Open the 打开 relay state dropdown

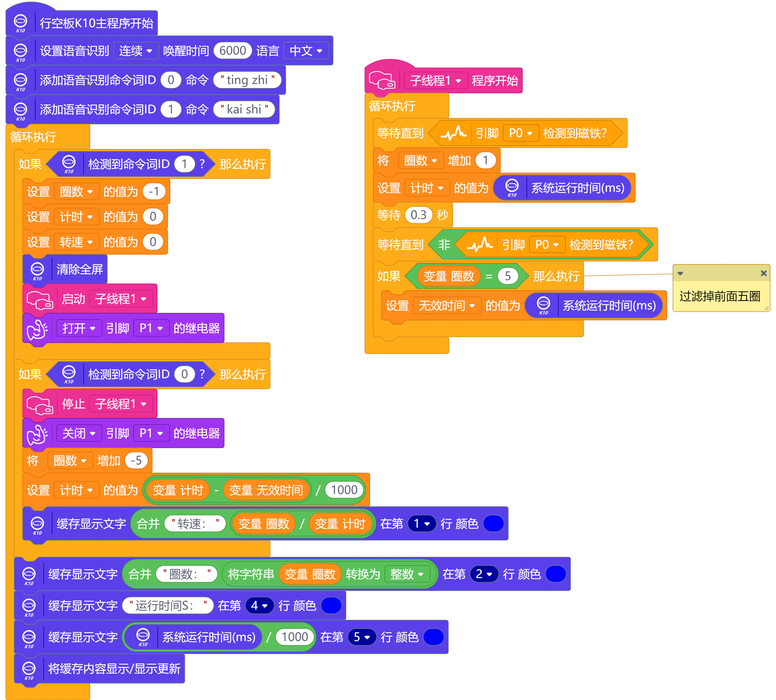pyautogui.click(x=79, y=328)
